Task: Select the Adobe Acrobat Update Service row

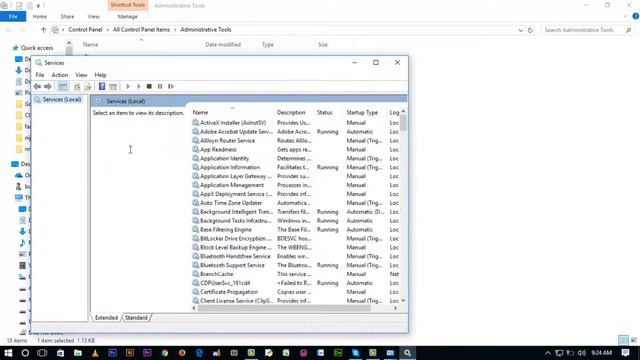Action: click(296, 131)
